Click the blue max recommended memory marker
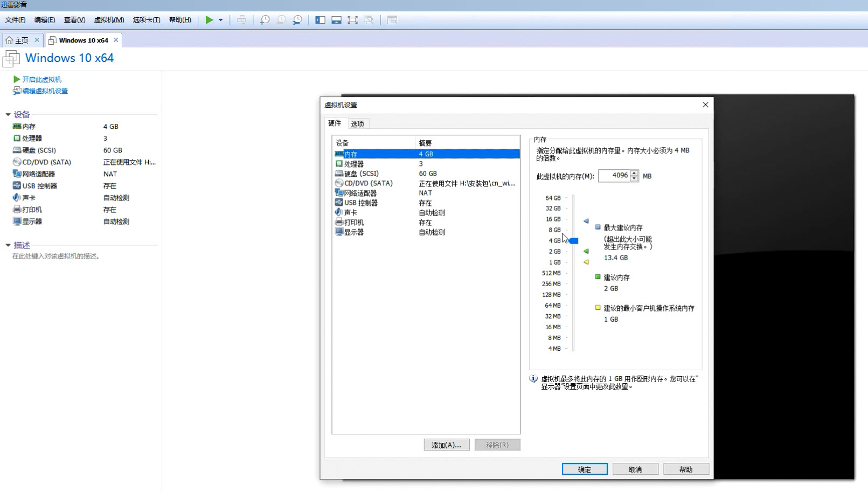868x492 pixels. (x=586, y=221)
